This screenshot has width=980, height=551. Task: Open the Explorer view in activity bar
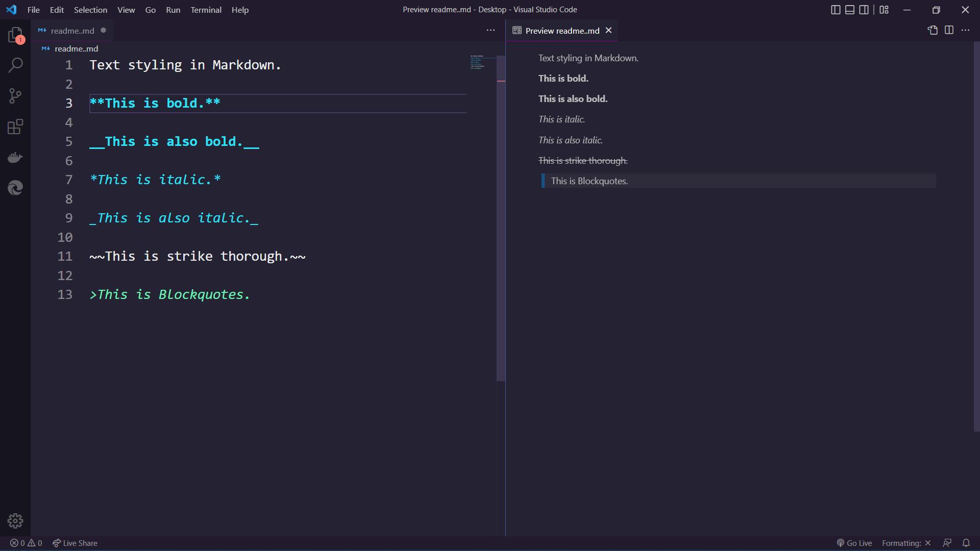click(x=15, y=35)
